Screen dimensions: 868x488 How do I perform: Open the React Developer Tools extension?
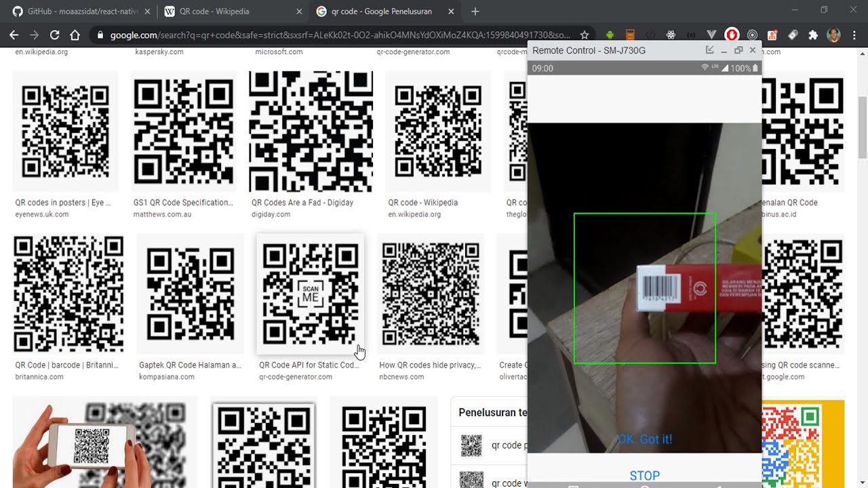(671, 35)
